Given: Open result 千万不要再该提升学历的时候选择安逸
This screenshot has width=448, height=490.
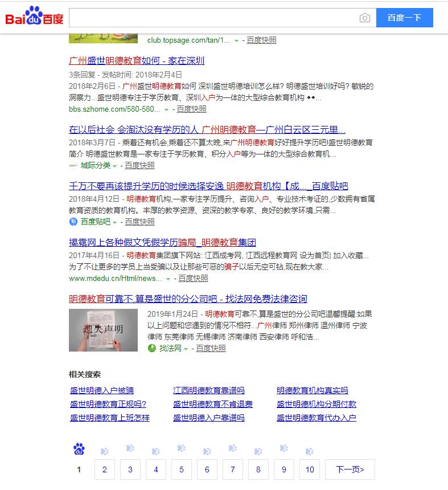Looking at the screenshot, I should [208, 186].
